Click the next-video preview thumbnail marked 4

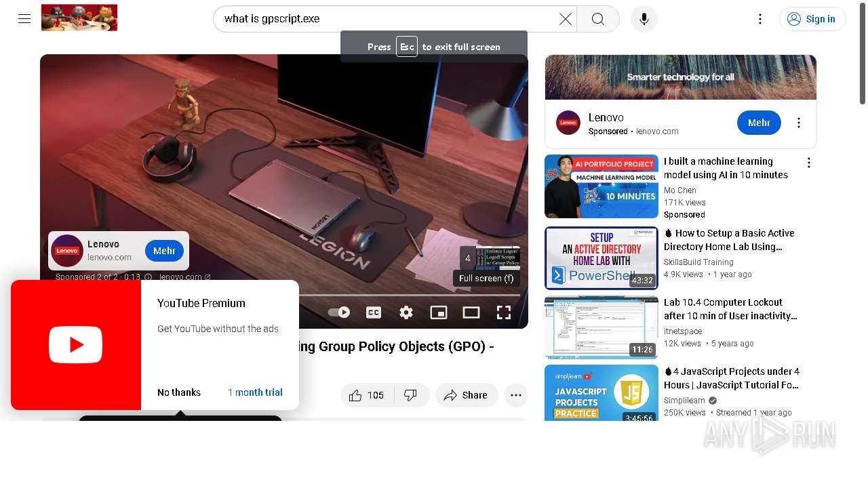tap(490, 258)
